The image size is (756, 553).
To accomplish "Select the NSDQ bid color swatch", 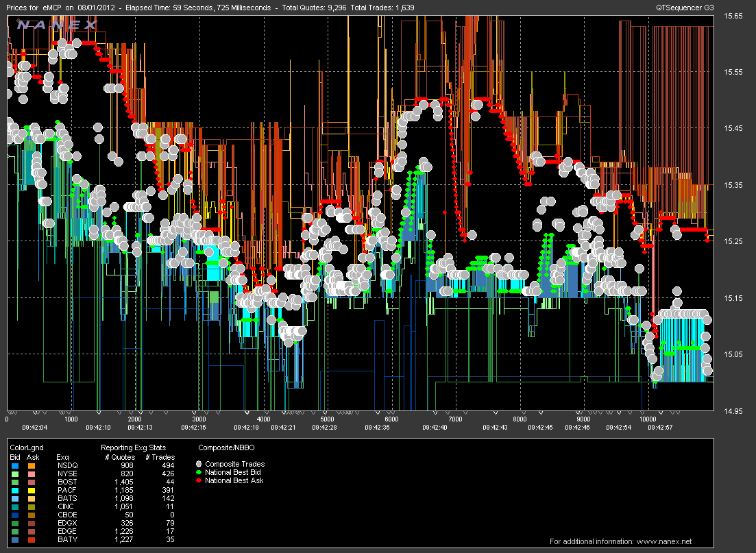I will coord(14,465).
